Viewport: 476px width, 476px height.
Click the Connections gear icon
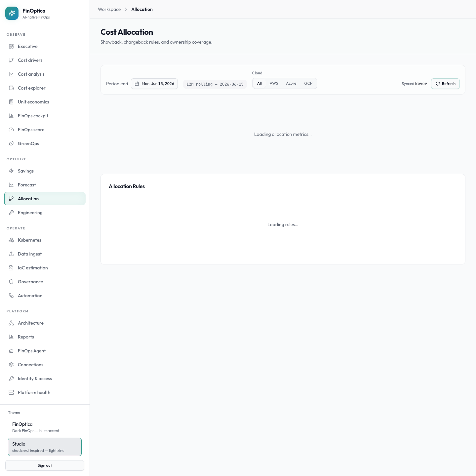pyautogui.click(x=11, y=365)
